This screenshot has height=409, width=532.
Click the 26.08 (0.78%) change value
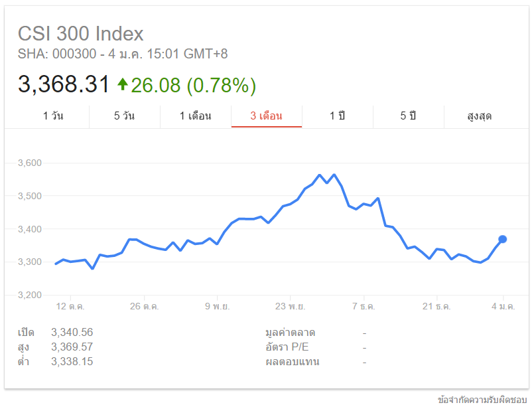click(x=193, y=85)
